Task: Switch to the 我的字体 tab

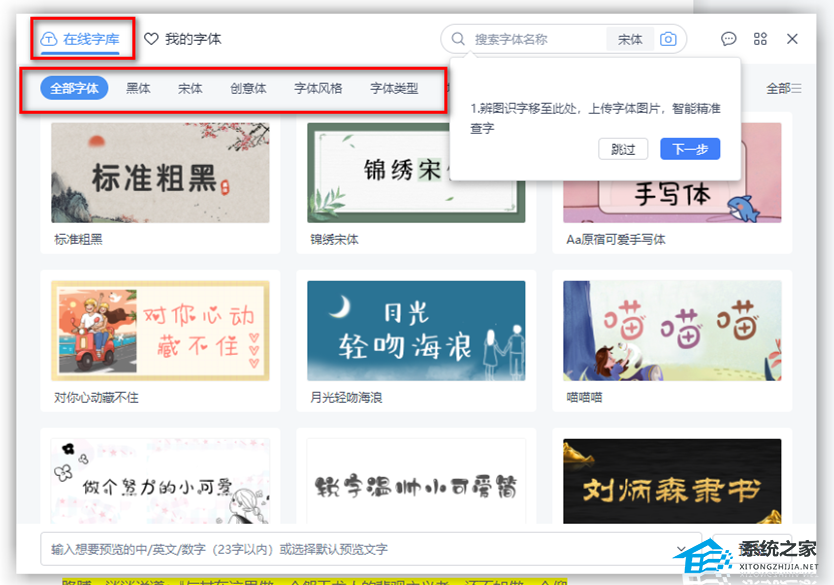Action: click(192, 39)
